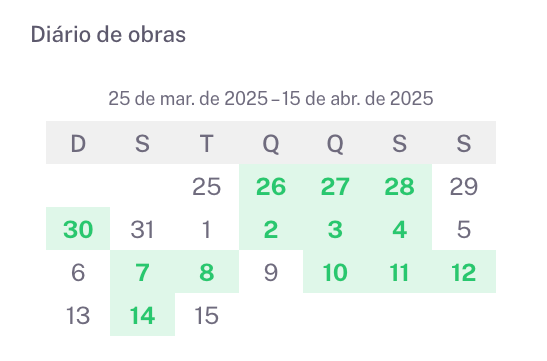
Task: Select day 26 in the calendar
Action: click(271, 186)
